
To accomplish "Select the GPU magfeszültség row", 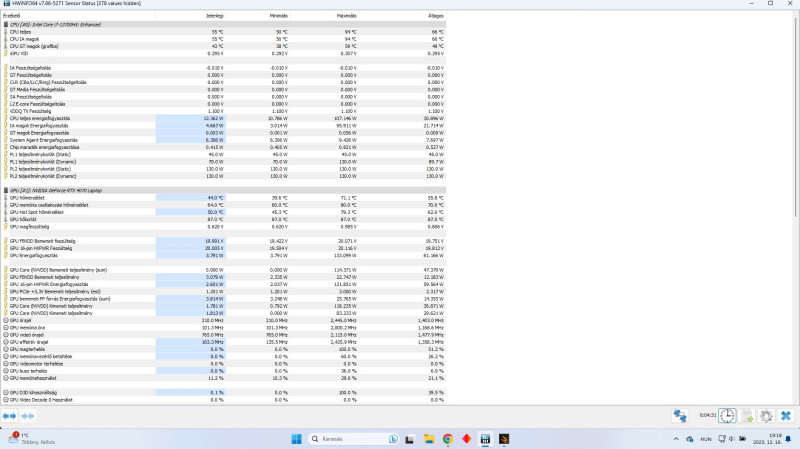I will (223, 227).
